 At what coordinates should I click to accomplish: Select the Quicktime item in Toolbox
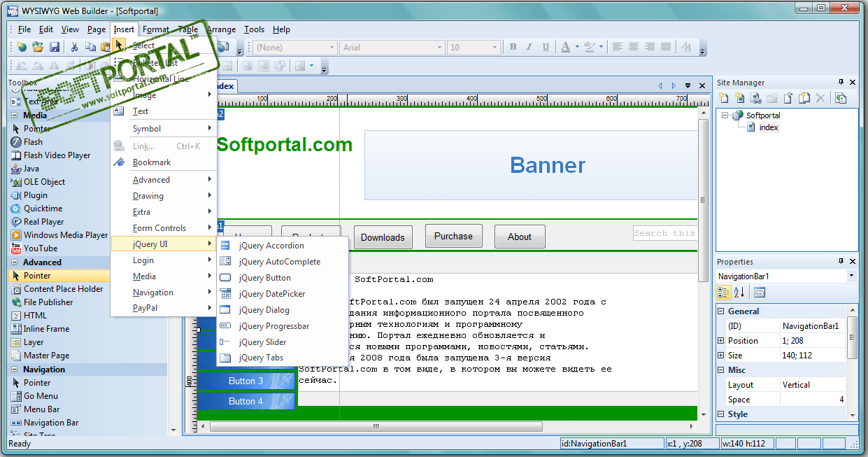tap(43, 209)
